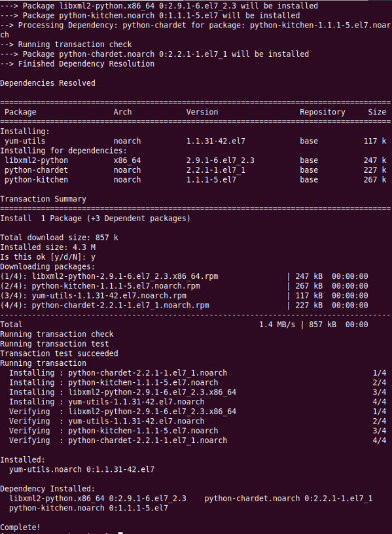
Task: Click the 'Installing : python-chardet' 1/4 line
Action: 198,373
